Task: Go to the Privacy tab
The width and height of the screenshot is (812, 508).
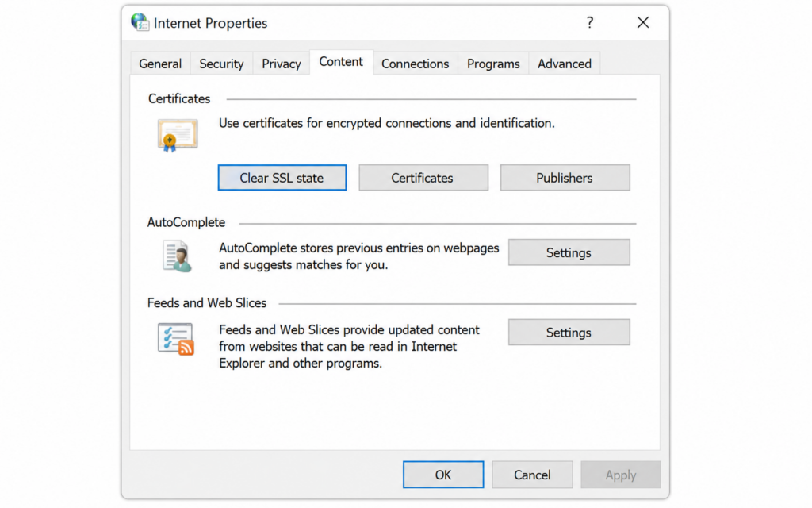Action: click(x=282, y=63)
